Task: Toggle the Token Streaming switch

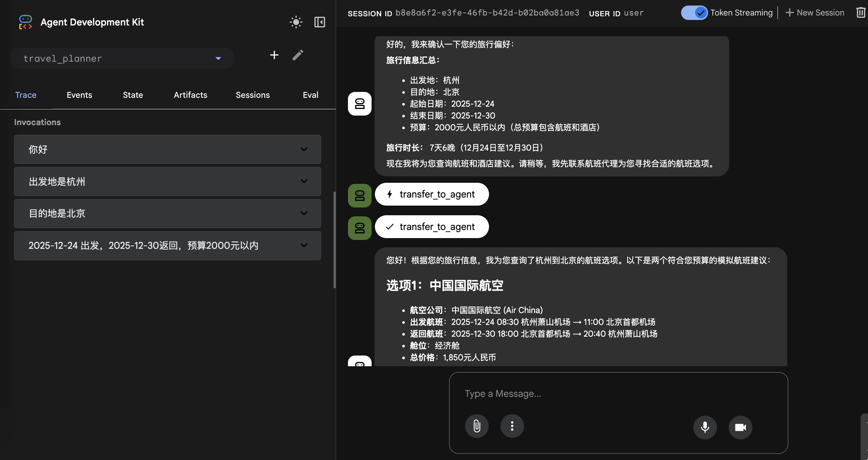Action: [x=694, y=13]
